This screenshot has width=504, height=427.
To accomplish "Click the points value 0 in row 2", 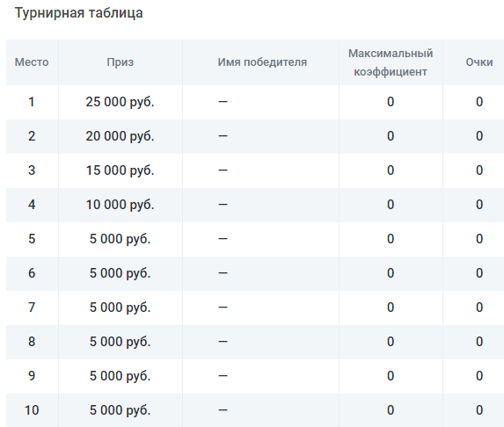I will tap(479, 136).
